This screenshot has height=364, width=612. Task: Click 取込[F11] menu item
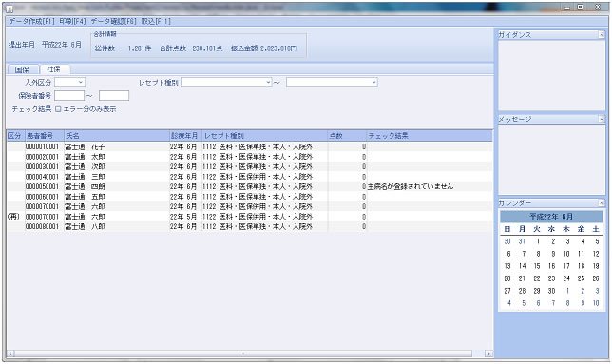tap(156, 21)
